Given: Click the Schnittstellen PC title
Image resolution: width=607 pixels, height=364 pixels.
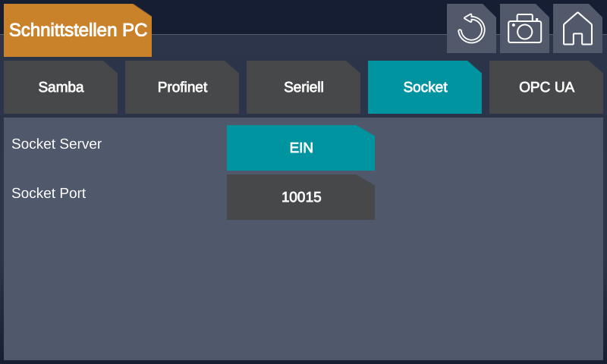Looking at the screenshot, I should [x=77, y=30].
